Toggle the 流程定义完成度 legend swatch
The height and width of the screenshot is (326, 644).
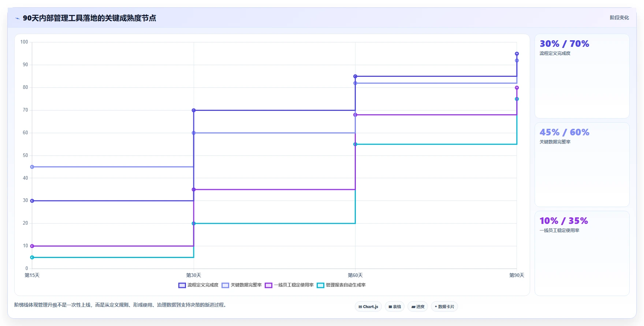[x=182, y=285]
